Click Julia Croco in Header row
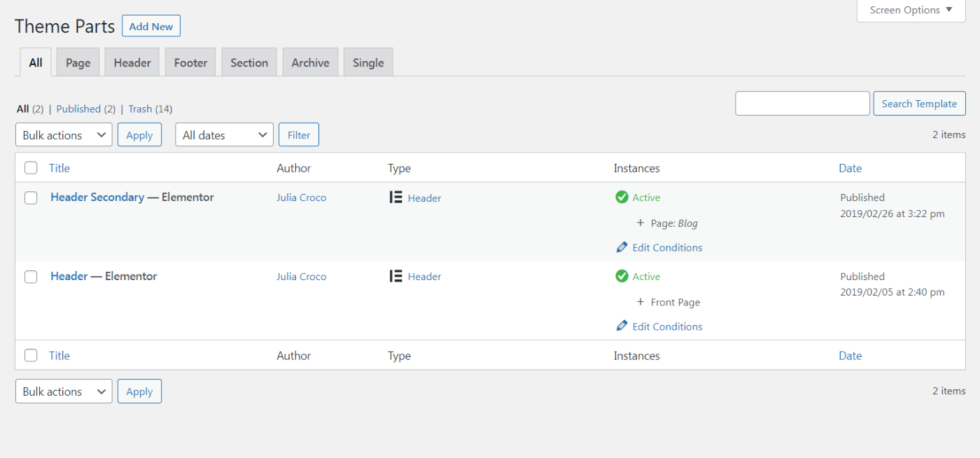Screen dimensions: 980x458 (x=301, y=277)
